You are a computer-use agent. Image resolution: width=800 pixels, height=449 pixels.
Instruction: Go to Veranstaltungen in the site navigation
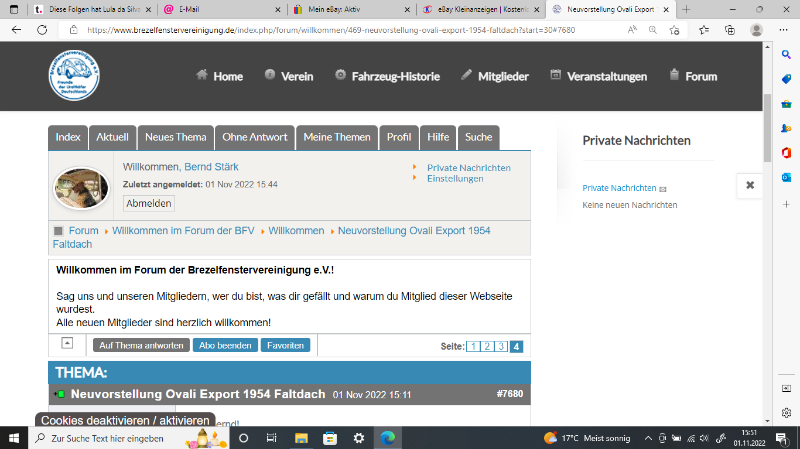(598, 76)
